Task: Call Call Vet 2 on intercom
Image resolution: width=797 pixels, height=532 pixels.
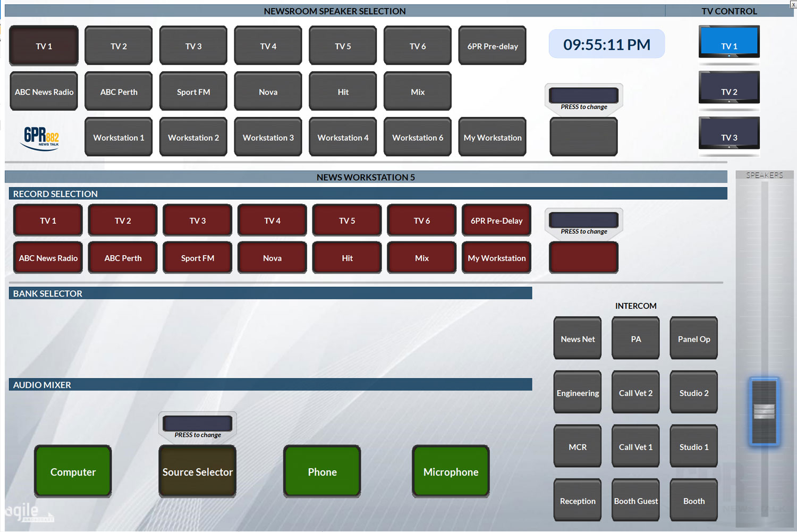Action: coord(635,393)
